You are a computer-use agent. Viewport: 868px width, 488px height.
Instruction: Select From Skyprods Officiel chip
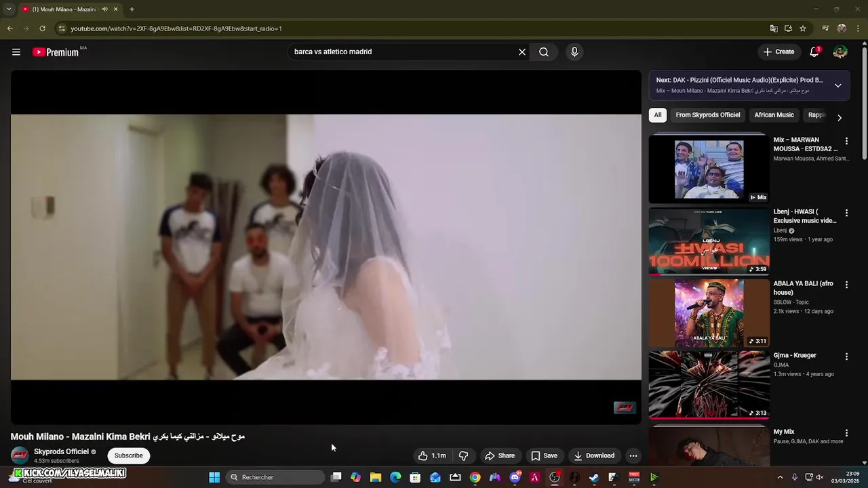pyautogui.click(x=708, y=115)
